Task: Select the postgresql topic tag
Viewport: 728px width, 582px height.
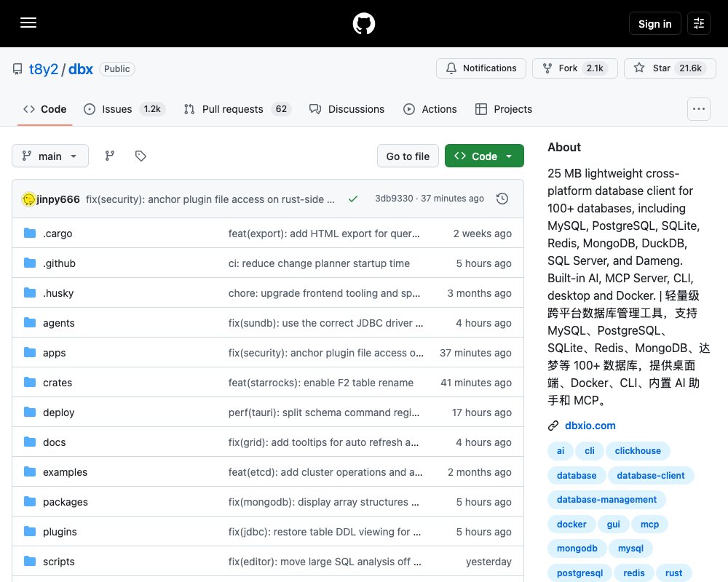Action: click(580, 573)
